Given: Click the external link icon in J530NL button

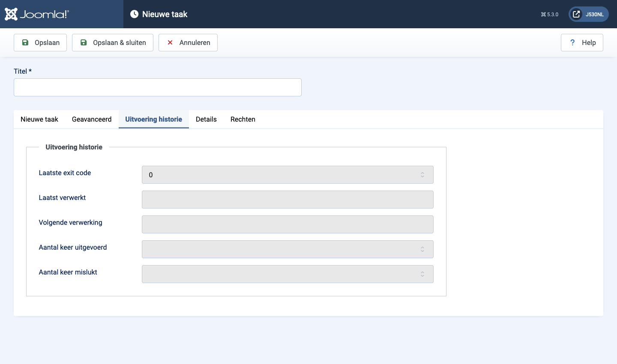Looking at the screenshot, I should tap(576, 14).
